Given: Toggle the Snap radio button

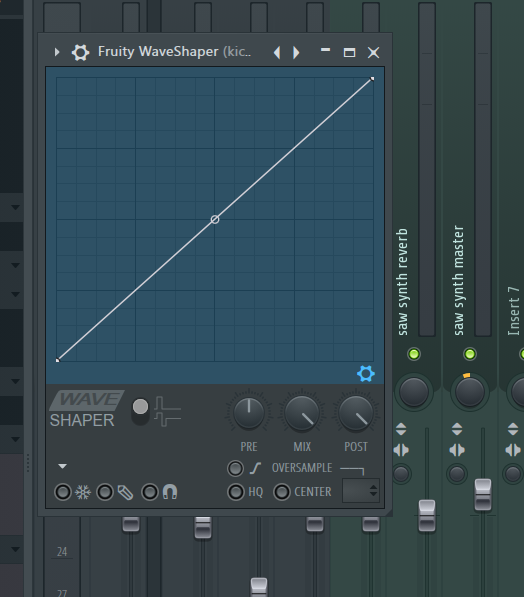Looking at the screenshot, I should [150, 492].
